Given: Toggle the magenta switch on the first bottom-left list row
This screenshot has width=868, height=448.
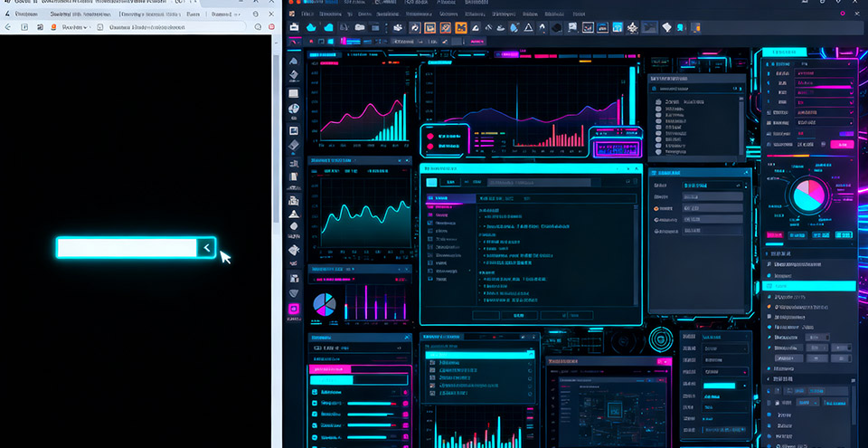Looking at the screenshot, I should 405,392.
